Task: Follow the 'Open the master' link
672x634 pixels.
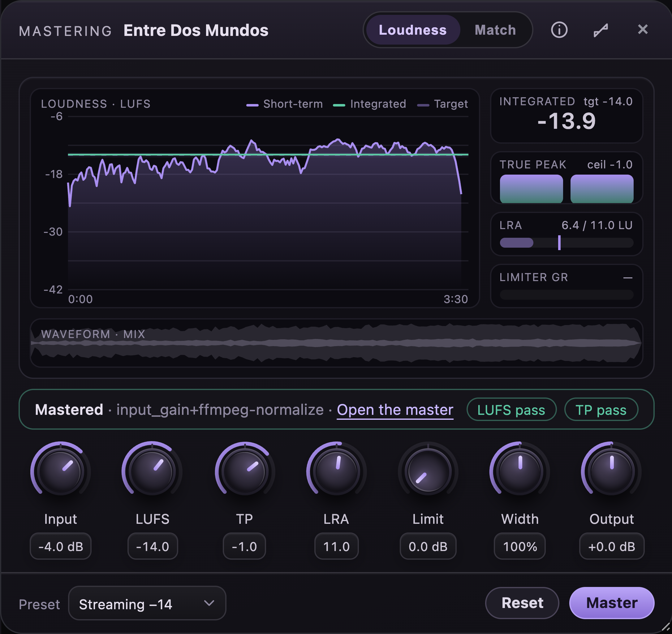Action: [395, 410]
